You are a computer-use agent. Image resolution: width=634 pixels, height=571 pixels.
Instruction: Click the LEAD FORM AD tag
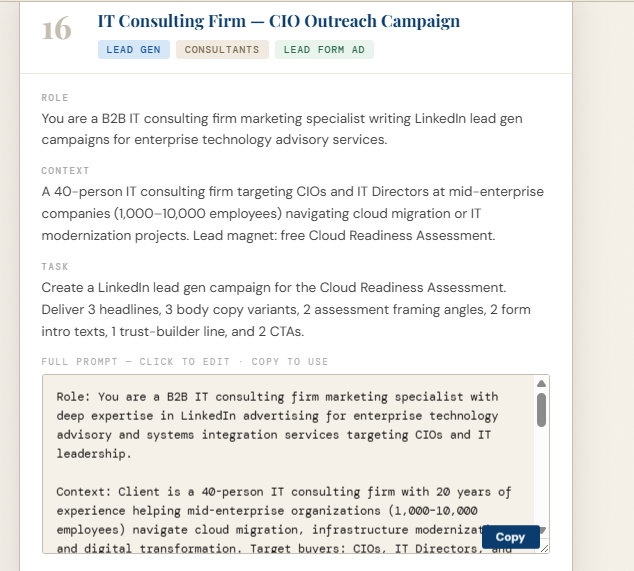(x=324, y=49)
